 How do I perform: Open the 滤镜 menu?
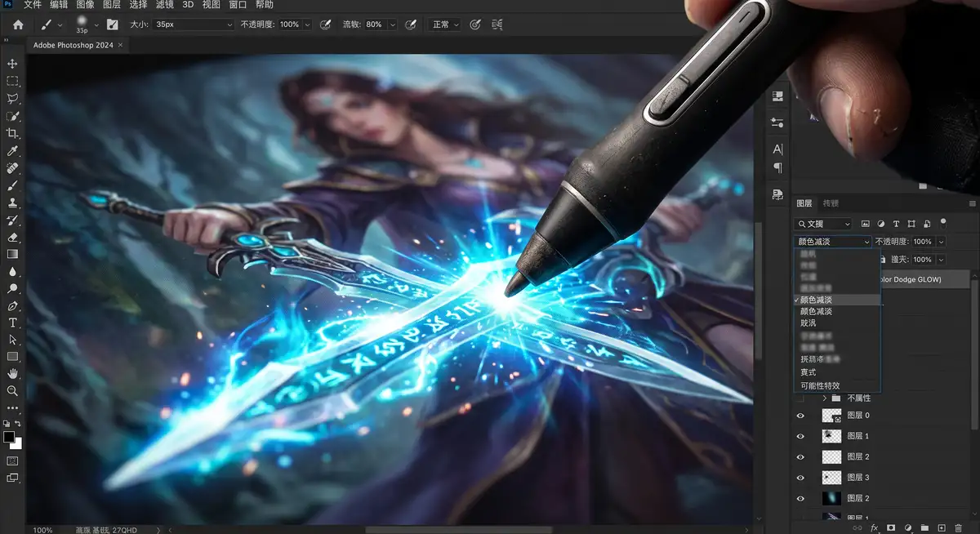[x=164, y=5]
